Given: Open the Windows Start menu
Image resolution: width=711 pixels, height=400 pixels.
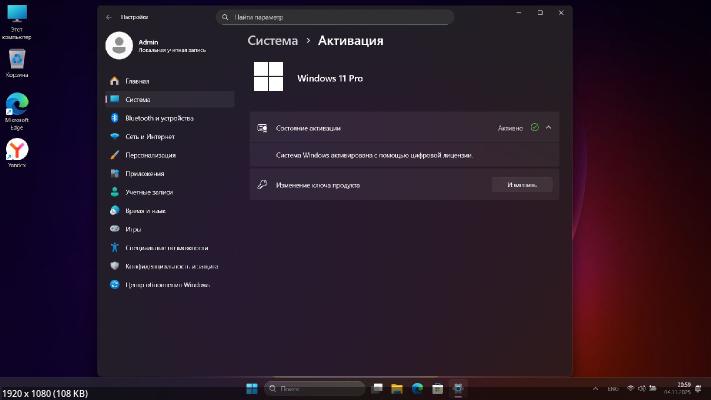Looking at the screenshot, I should pyautogui.click(x=251, y=388).
